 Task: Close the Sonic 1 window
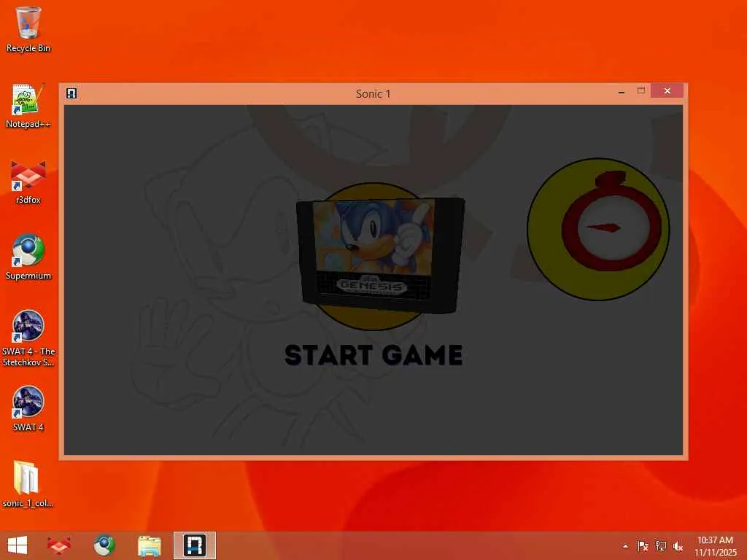[667, 90]
